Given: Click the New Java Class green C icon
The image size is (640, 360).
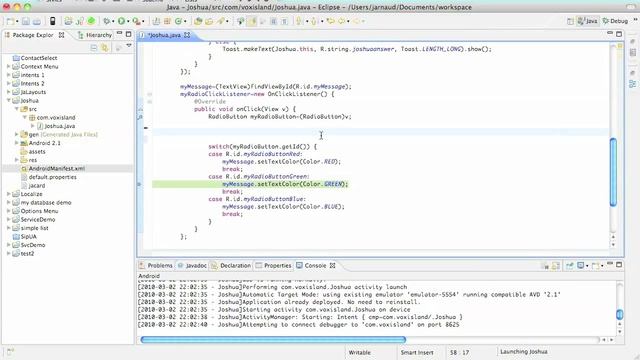Looking at the screenshot, I should click(x=178, y=21).
